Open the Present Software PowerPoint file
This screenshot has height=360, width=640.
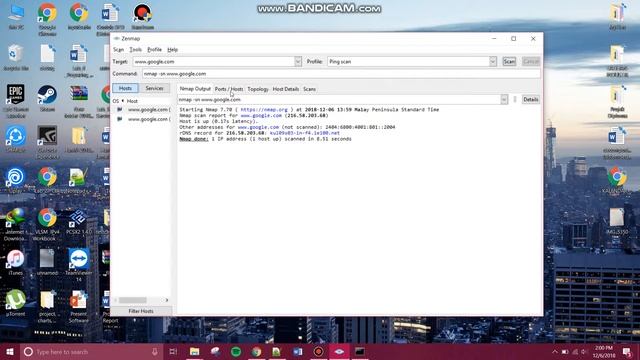[x=79, y=306]
